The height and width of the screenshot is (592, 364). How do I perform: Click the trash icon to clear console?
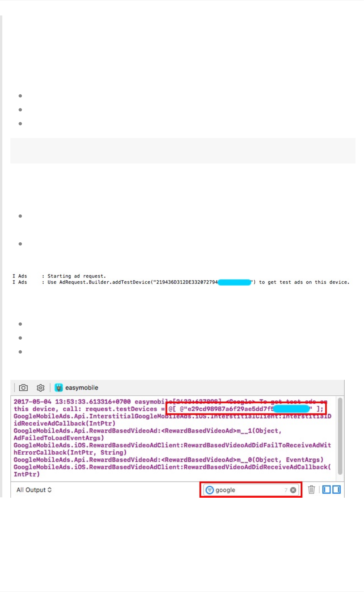tap(312, 490)
